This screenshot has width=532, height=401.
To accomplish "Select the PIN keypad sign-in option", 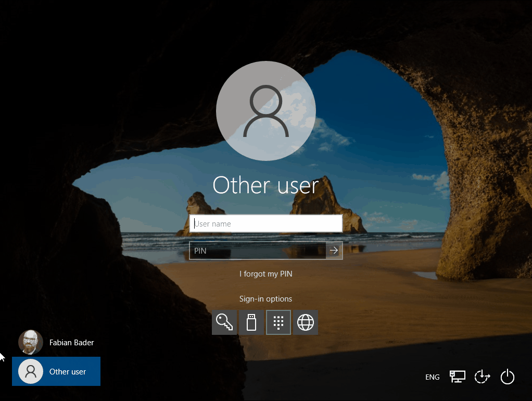I will pyautogui.click(x=278, y=322).
